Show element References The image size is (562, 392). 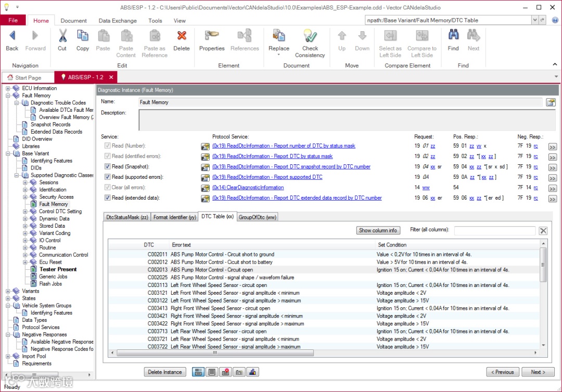tap(245, 41)
